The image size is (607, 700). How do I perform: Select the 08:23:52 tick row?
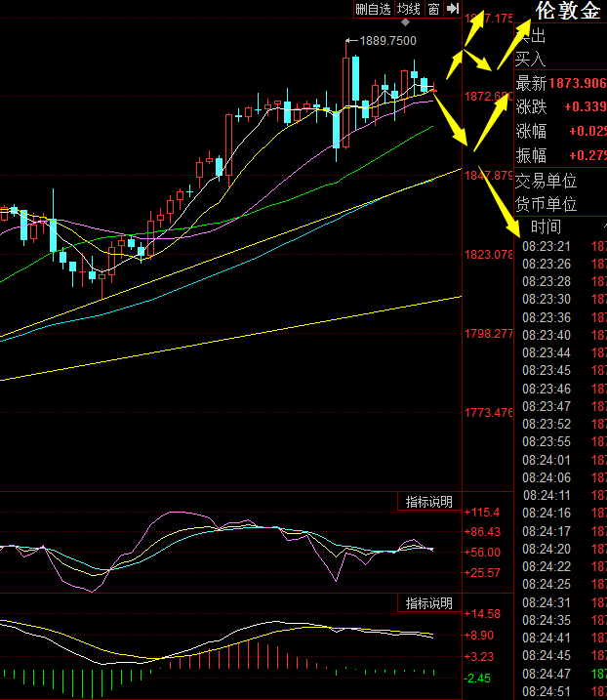point(564,424)
